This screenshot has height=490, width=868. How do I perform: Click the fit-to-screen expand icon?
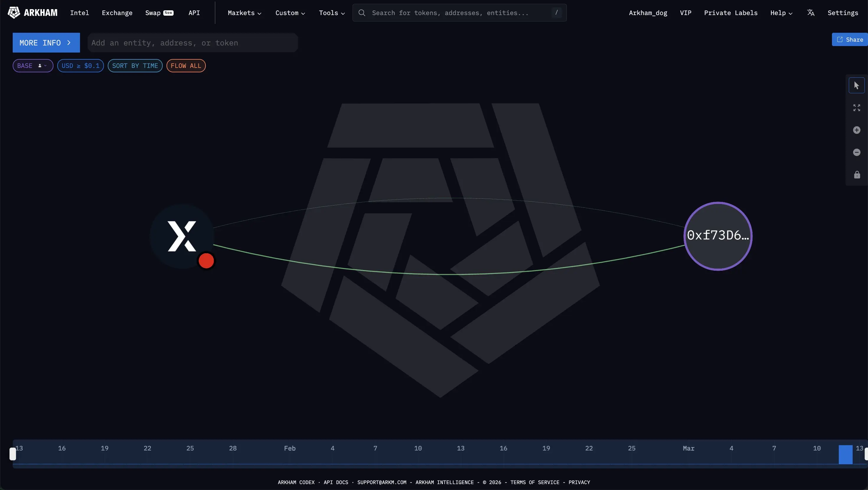click(856, 108)
